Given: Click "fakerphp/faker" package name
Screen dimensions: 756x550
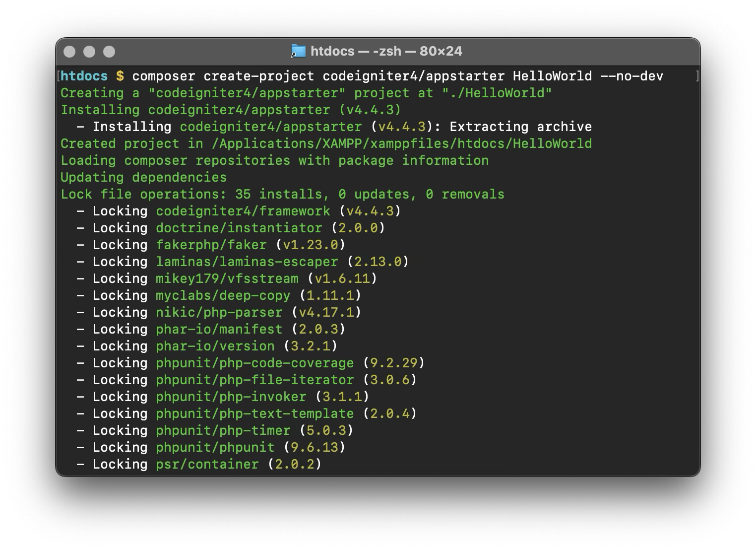Looking at the screenshot, I should (211, 245).
